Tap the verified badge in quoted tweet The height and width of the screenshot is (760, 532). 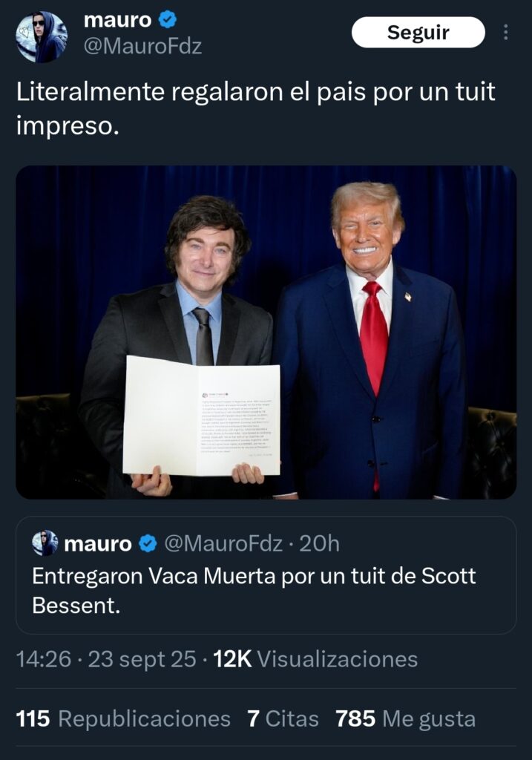click(148, 543)
